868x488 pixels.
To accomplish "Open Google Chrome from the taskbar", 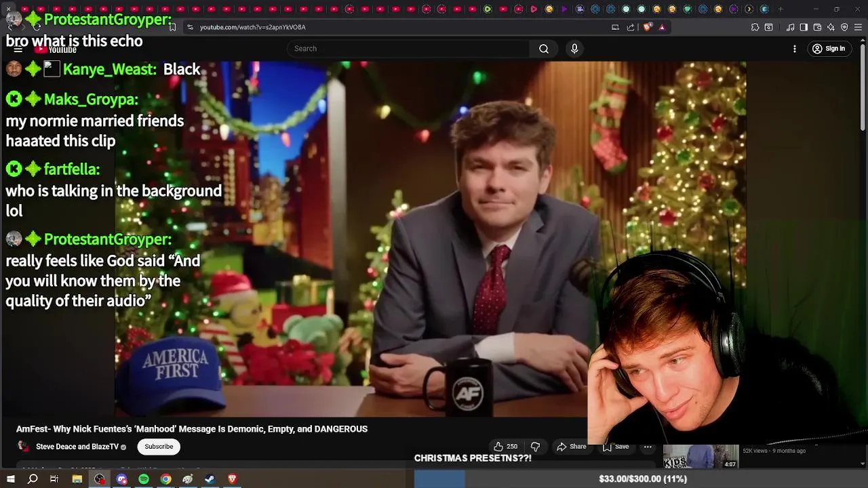I will 165,479.
